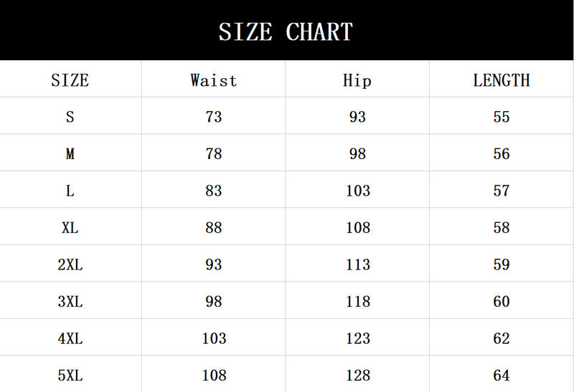This screenshot has height=392, width=574.
Task: Click the length value 64 cell
Action: coord(502,375)
